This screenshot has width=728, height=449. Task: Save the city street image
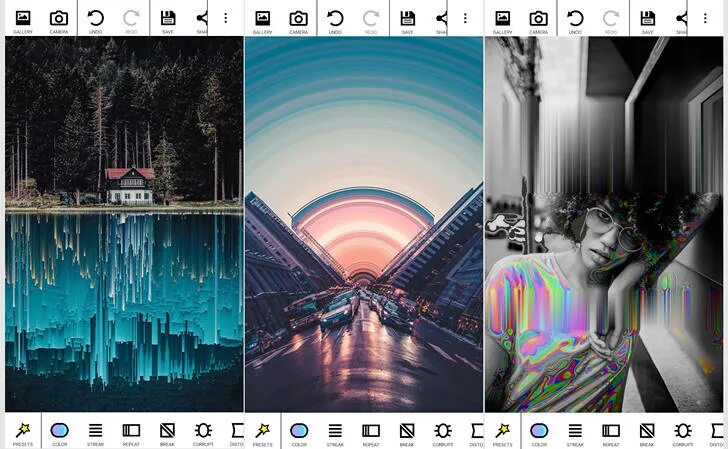click(407, 22)
